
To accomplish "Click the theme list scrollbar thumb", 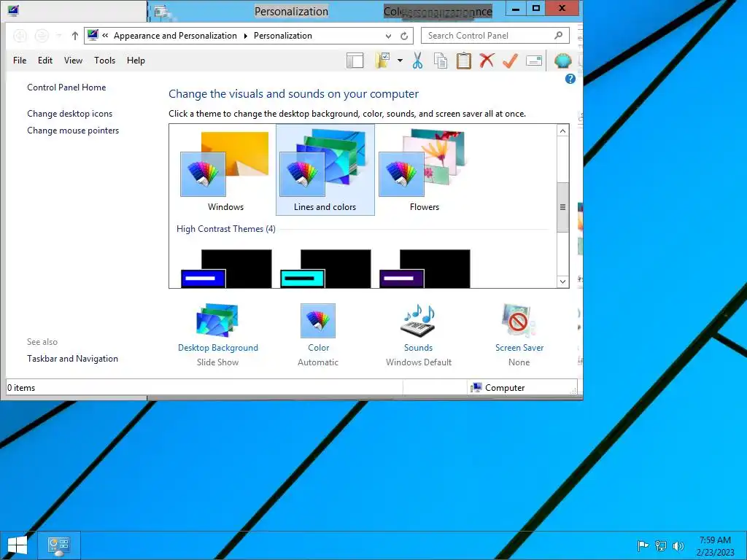I will click(x=562, y=207).
